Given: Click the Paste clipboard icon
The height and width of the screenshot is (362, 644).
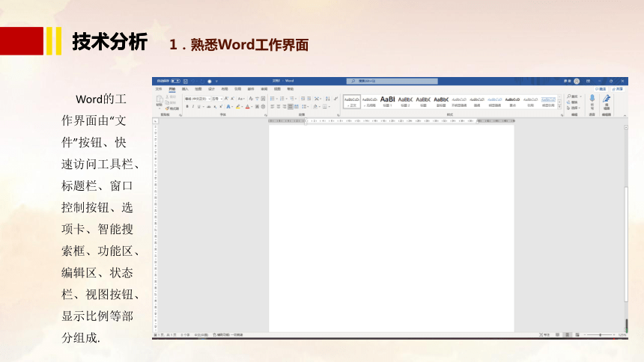Looking at the screenshot, I should tap(160, 99).
